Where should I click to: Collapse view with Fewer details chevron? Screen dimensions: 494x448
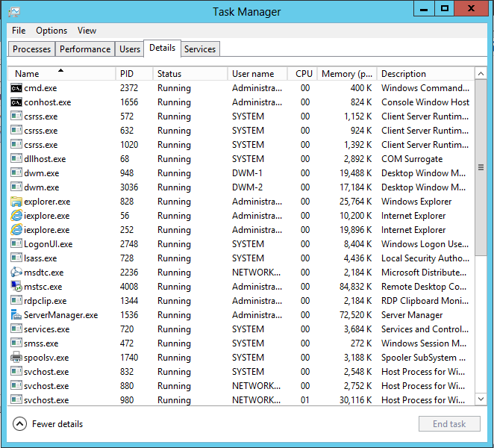click(x=19, y=424)
